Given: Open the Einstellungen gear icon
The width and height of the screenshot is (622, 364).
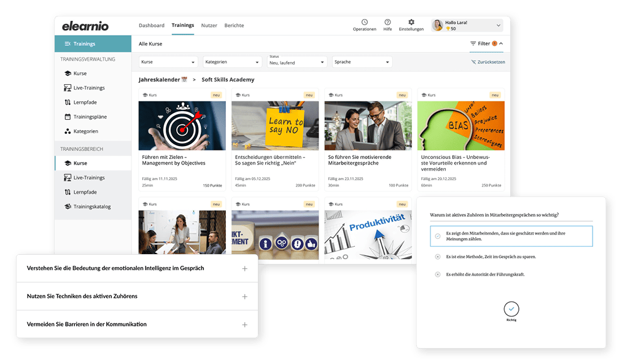Looking at the screenshot, I should tap(411, 22).
